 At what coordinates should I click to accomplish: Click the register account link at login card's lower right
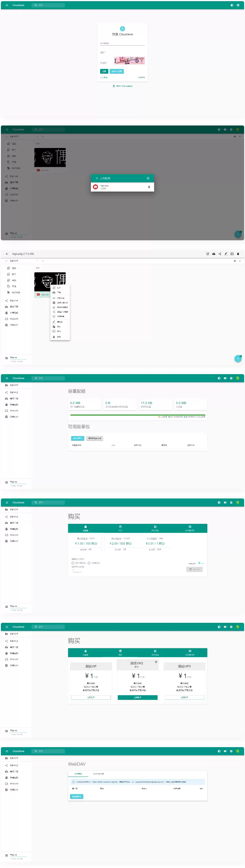(x=141, y=78)
